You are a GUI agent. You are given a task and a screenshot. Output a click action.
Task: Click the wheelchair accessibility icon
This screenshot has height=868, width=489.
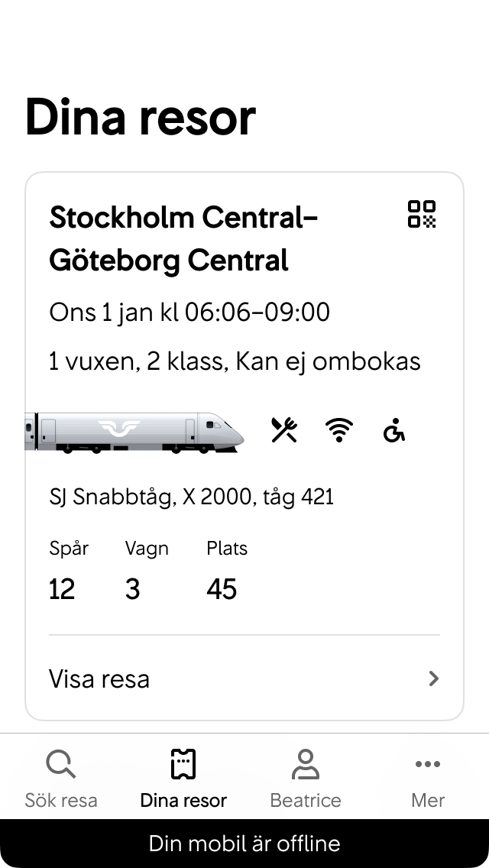click(393, 430)
